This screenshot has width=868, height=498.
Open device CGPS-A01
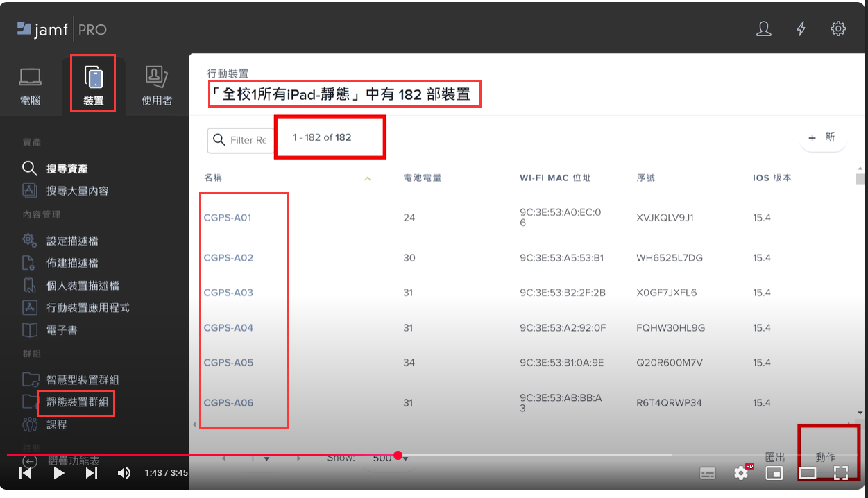228,218
